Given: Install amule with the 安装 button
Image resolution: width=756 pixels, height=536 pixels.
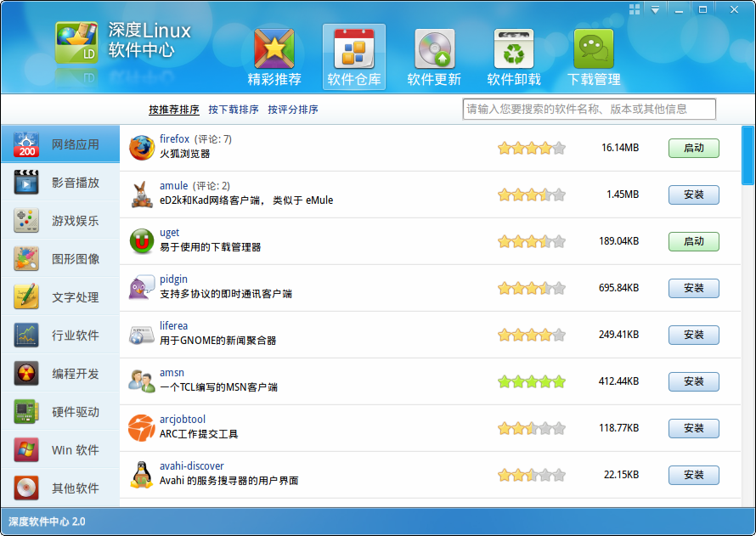Looking at the screenshot, I should click(x=694, y=195).
